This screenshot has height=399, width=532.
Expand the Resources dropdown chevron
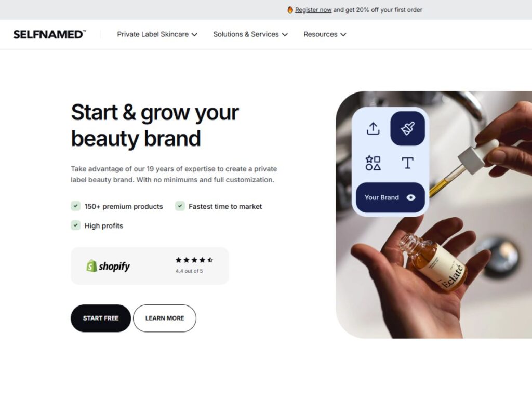click(x=343, y=35)
